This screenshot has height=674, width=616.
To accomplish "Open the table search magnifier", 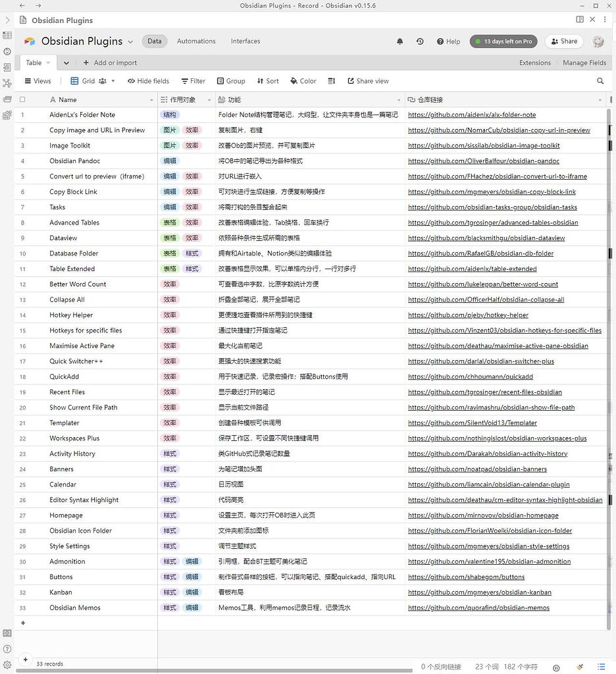I will [600, 81].
